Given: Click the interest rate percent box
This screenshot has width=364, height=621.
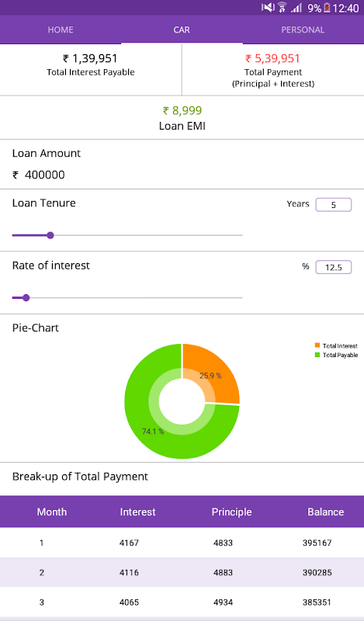Looking at the screenshot, I should pos(334,267).
